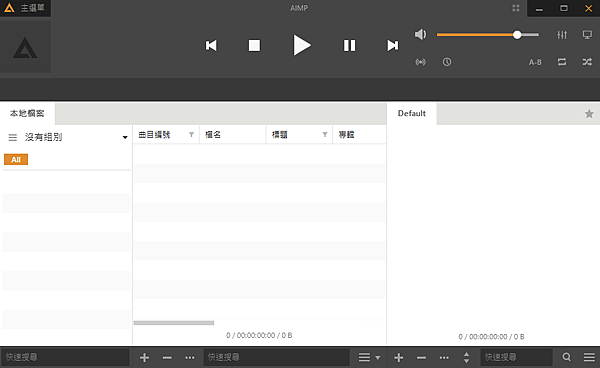
Task: Open the internet radio capture icon
Action: 421,62
